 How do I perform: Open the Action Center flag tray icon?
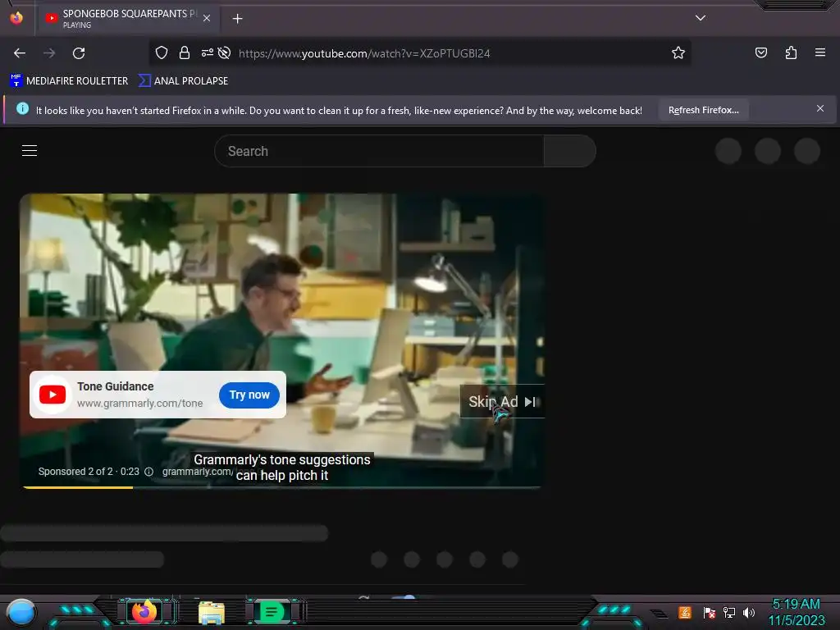[709, 612]
